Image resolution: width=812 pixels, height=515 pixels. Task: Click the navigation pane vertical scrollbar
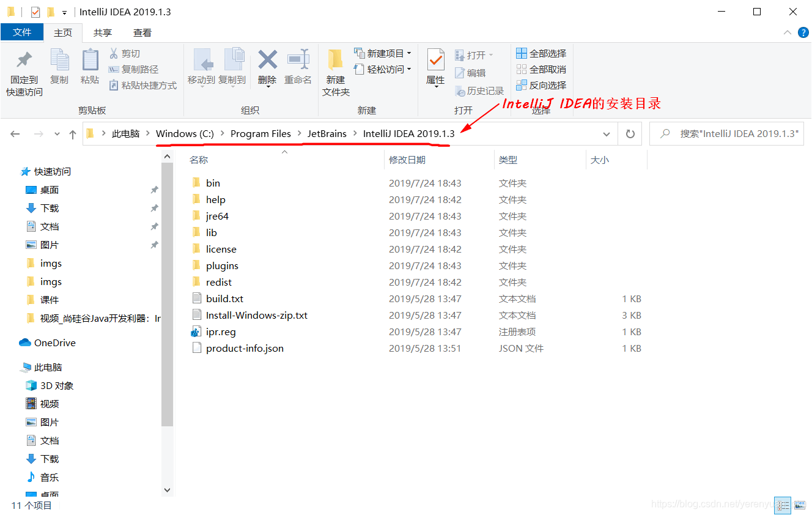[168, 294]
